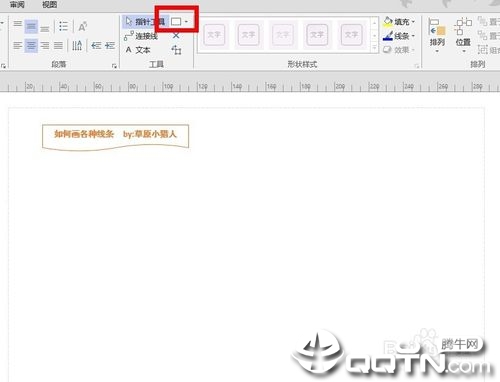
Task: Choose the 文本 text tool
Action: [138, 50]
